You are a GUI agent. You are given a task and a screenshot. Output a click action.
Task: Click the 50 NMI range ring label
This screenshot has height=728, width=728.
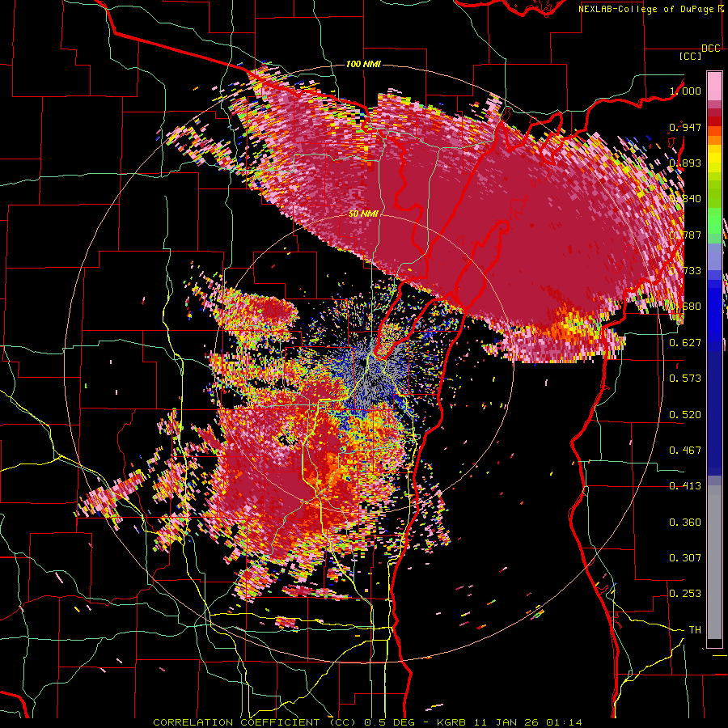tap(363, 214)
